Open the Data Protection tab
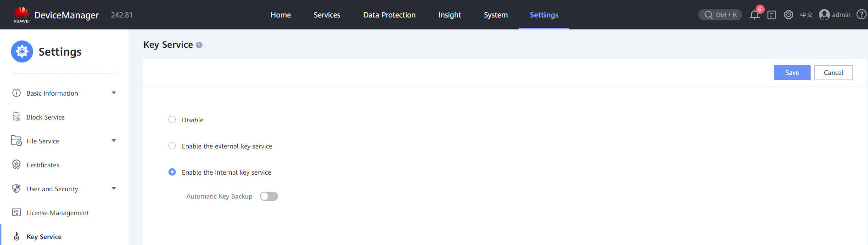The height and width of the screenshot is (245, 868). (389, 15)
